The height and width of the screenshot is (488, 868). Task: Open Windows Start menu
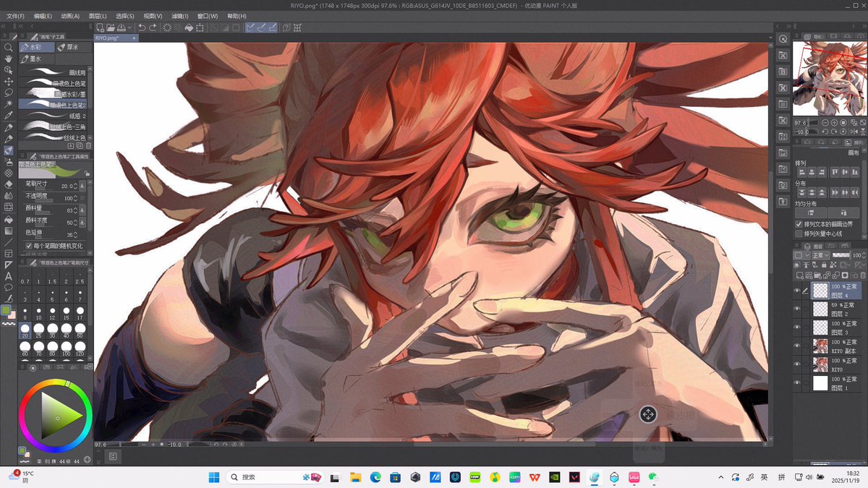point(215,477)
